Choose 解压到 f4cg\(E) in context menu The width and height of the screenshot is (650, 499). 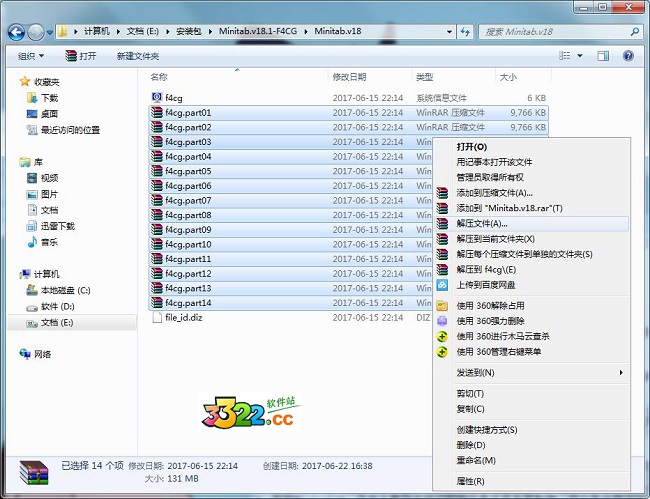pyautogui.click(x=486, y=269)
